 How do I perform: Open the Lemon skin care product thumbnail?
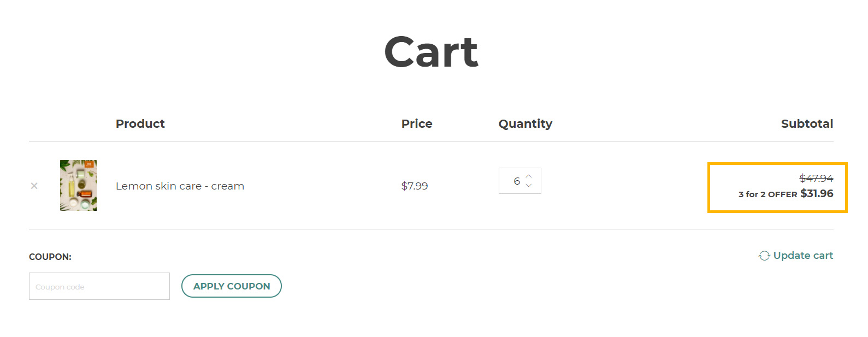pyautogui.click(x=78, y=185)
